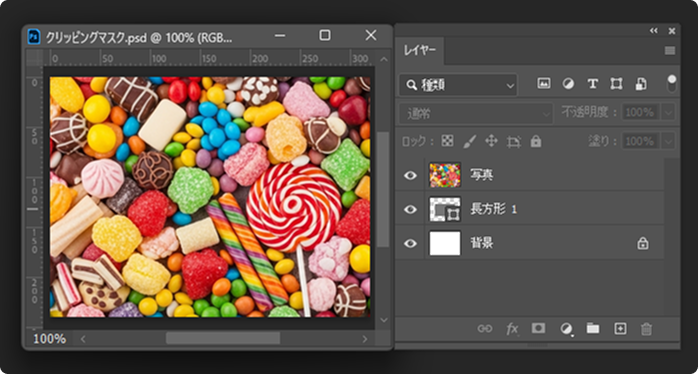
Task: Hide the 長方形 1 layer via eye icon
Action: [410, 209]
